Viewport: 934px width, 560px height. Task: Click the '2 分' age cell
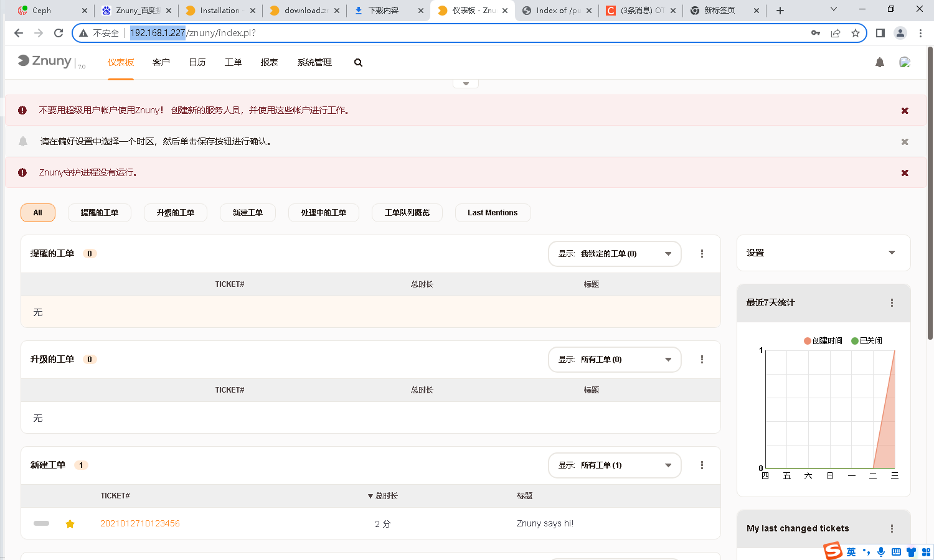tap(383, 524)
